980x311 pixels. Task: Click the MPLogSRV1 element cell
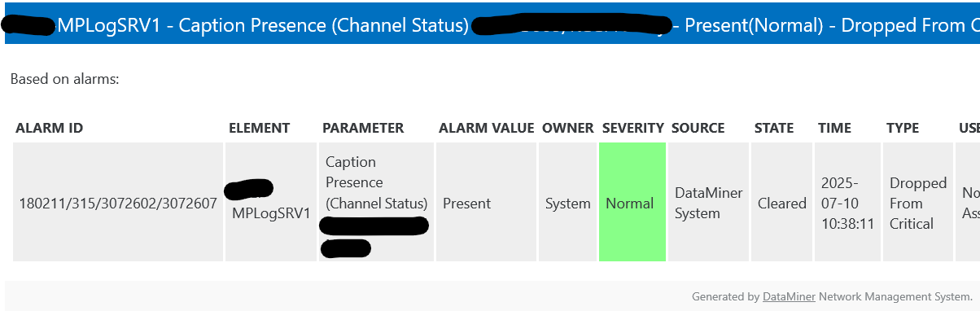[x=270, y=203]
